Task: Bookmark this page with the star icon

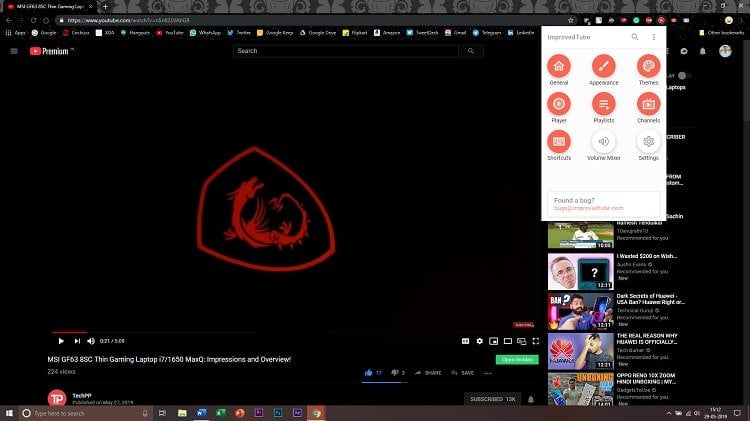Action: click(571, 21)
